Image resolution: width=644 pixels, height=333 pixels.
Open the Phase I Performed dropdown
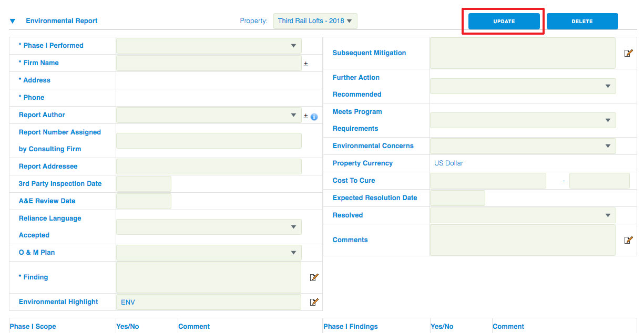209,46
